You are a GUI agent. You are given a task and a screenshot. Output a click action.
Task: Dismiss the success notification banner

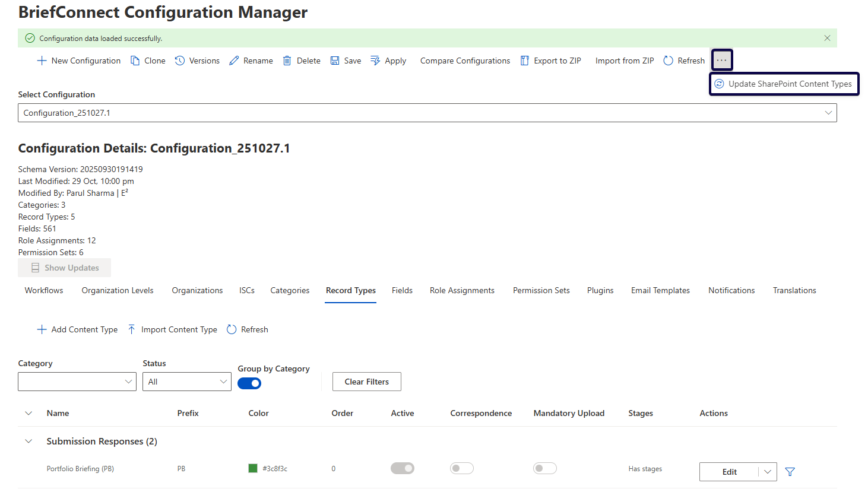(x=827, y=38)
